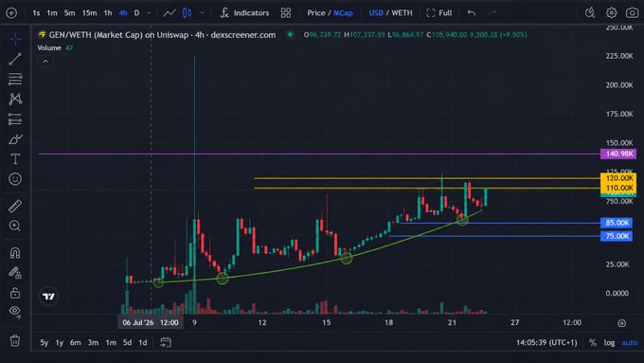Viewport: 644px width, 363px height.
Task: Expand the time interval dropdown arrow
Action: 149,13
